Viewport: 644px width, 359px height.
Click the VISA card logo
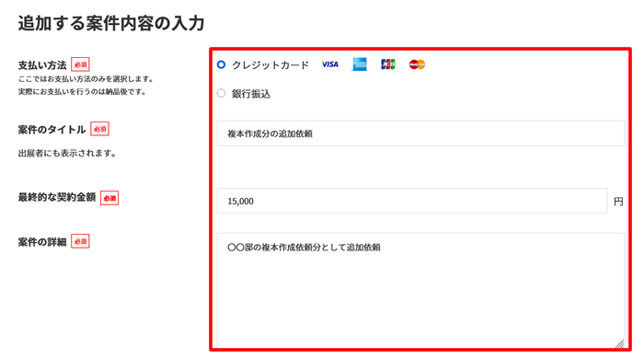point(329,64)
